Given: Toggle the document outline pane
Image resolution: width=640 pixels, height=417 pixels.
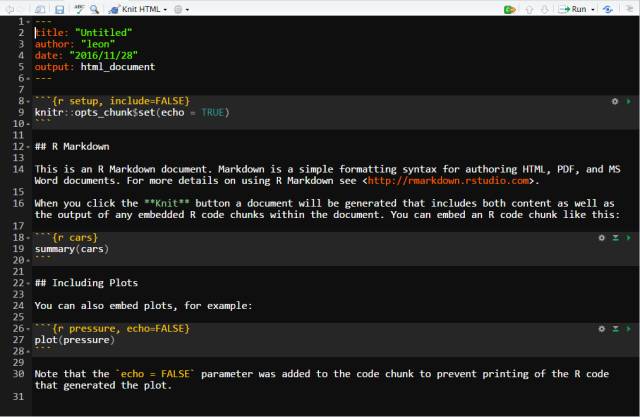Looking at the screenshot, I should coord(629,9).
